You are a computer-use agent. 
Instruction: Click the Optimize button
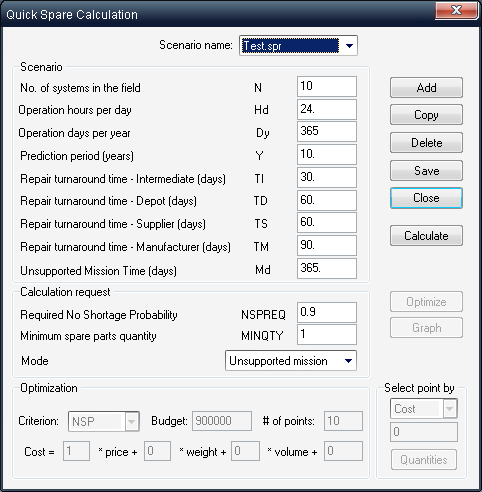(x=426, y=302)
